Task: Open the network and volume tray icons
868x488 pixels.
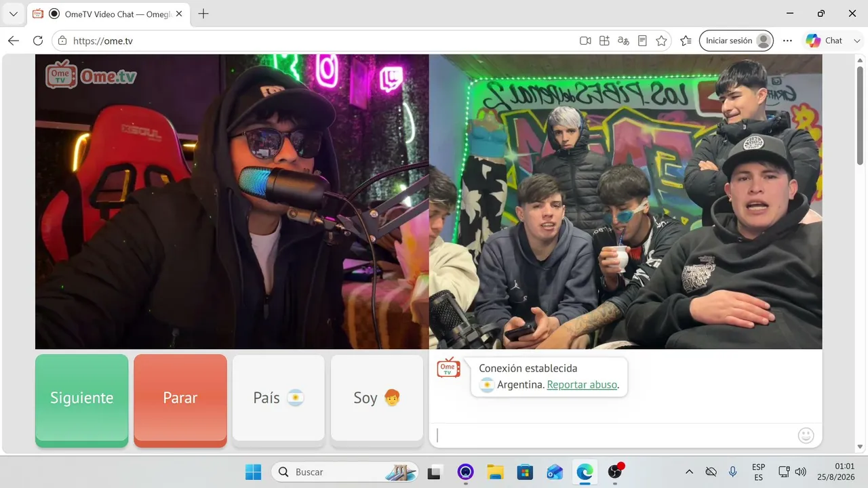Action: click(792, 472)
